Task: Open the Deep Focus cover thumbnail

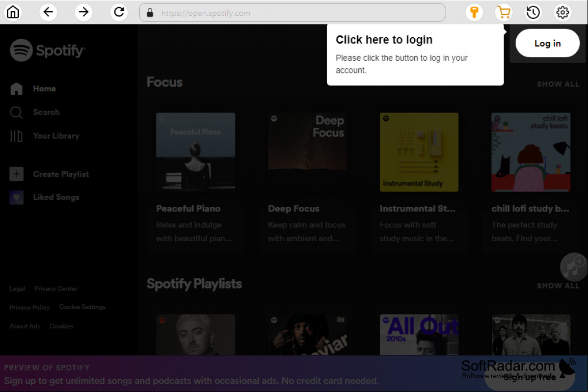Action: point(307,152)
